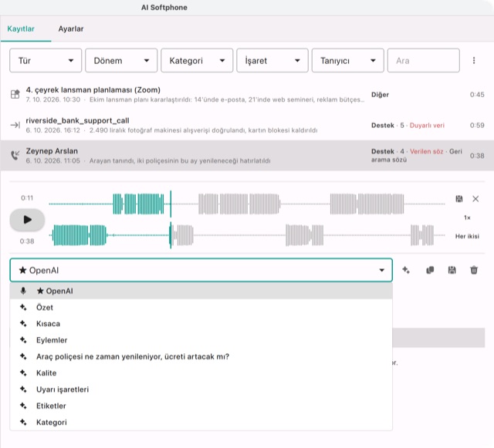Click the sparkle icon beside Kalite
This screenshot has height=448, width=494.
tap(23, 373)
